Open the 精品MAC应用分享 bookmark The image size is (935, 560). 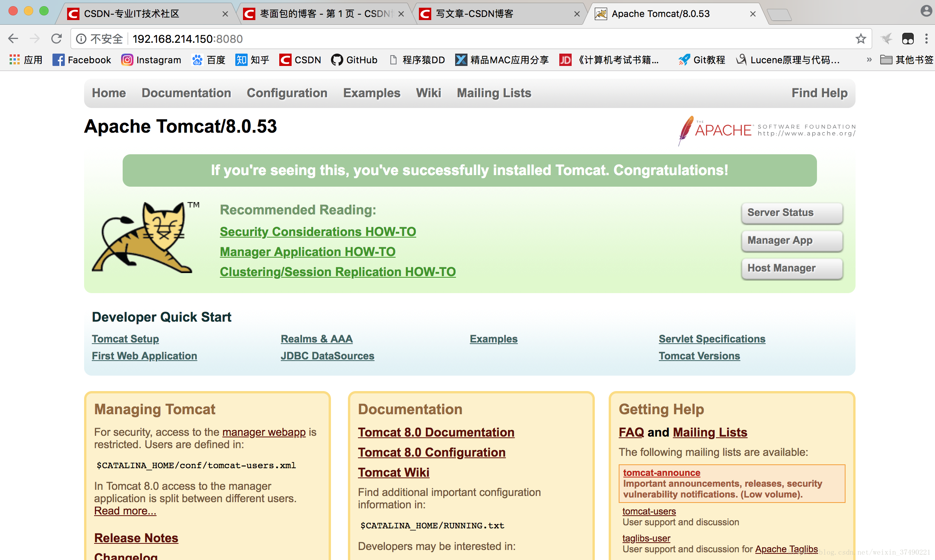(502, 60)
